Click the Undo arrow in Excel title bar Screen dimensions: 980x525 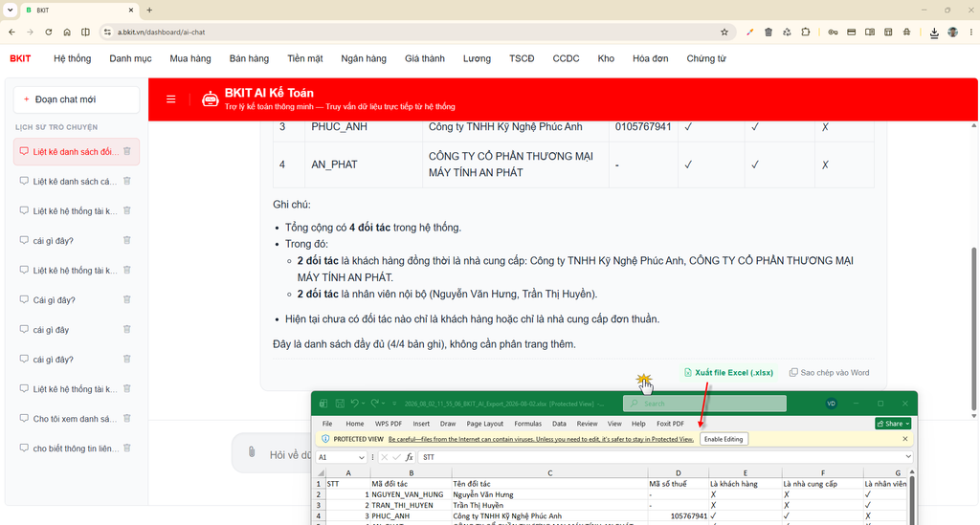354,404
